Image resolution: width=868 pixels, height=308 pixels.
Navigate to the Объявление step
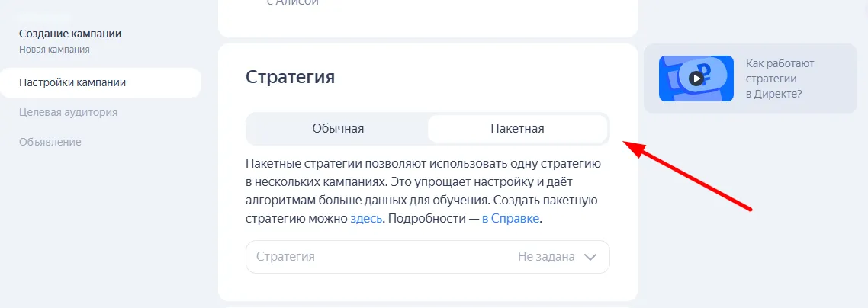coord(50,142)
